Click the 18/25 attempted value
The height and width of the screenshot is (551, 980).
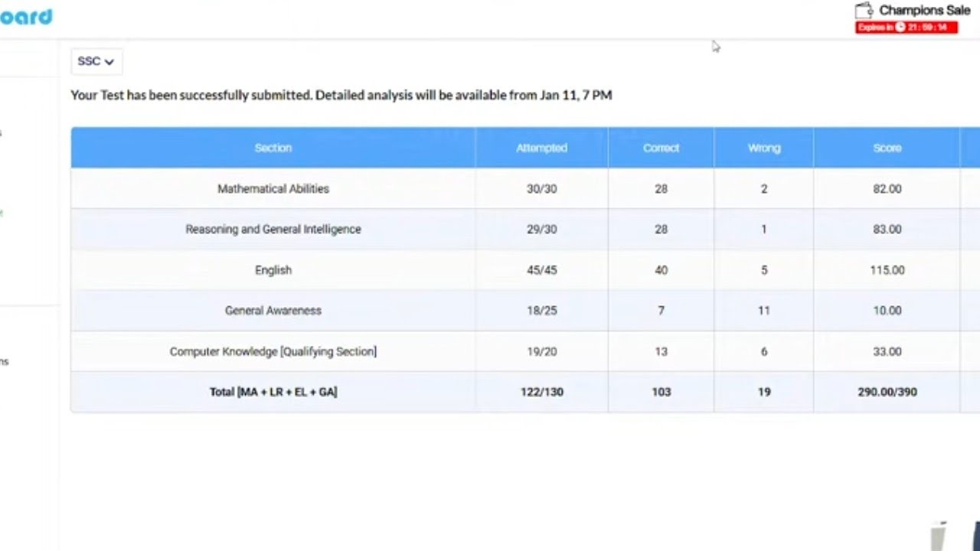click(x=541, y=311)
